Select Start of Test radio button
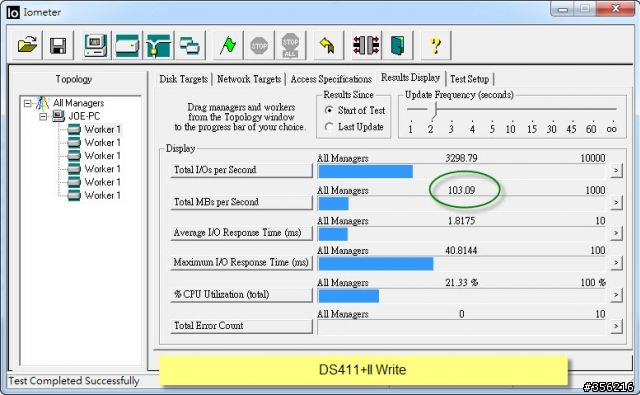 point(329,110)
